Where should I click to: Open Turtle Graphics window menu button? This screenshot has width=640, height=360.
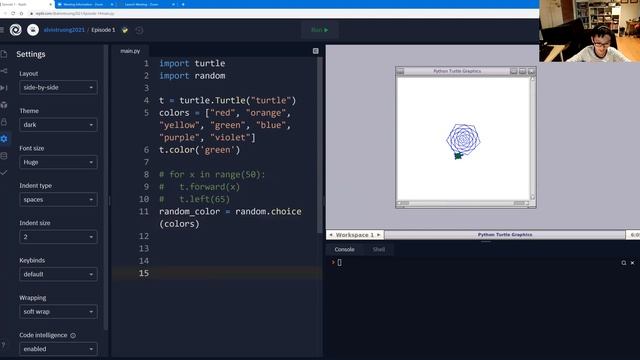click(x=400, y=71)
